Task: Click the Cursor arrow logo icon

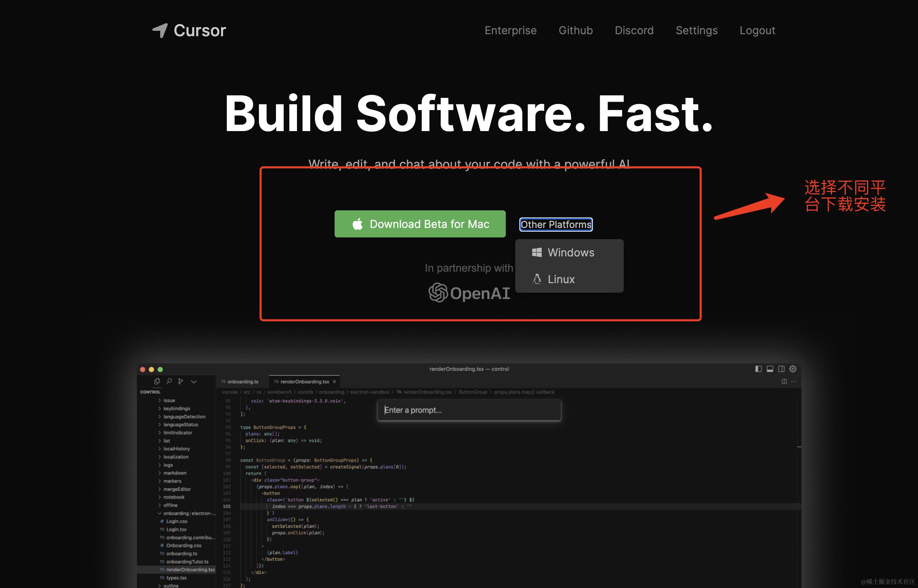Action: pyautogui.click(x=160, y=30)
